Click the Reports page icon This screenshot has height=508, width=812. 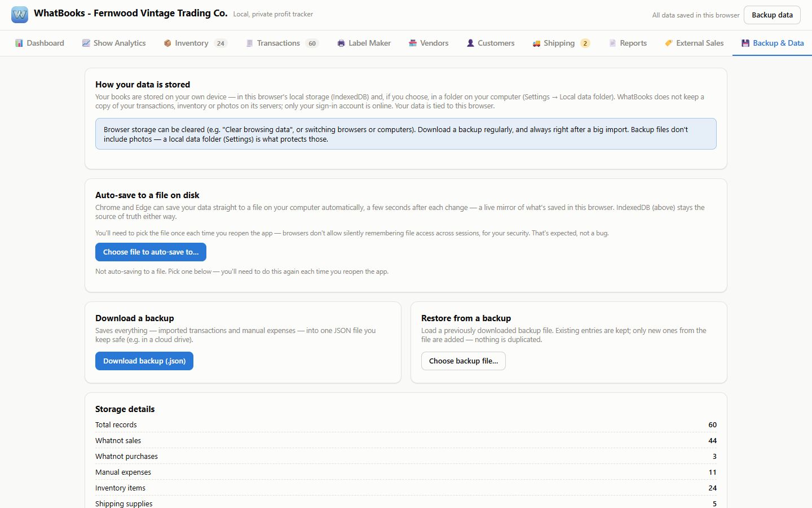[612, 43]
